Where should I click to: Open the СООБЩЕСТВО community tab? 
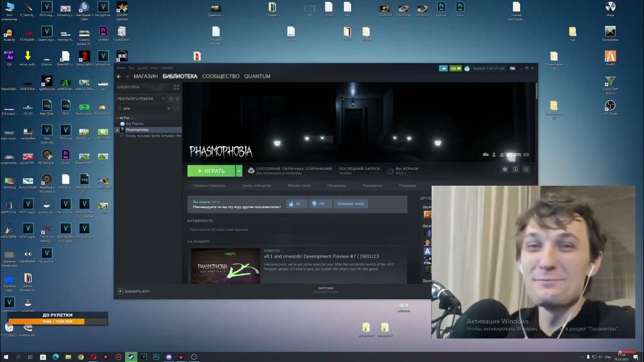pyautogui.click(x=221, y=76)
